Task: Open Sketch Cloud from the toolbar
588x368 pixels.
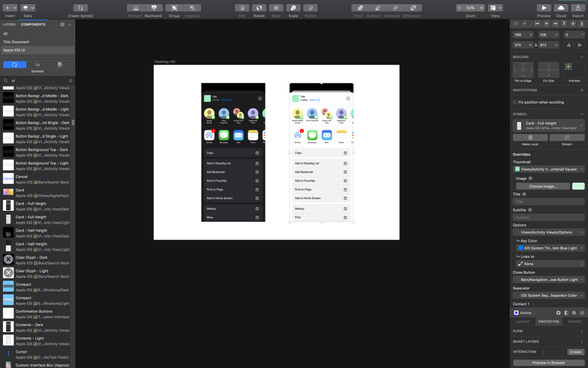Action: [x=561, y=9]
